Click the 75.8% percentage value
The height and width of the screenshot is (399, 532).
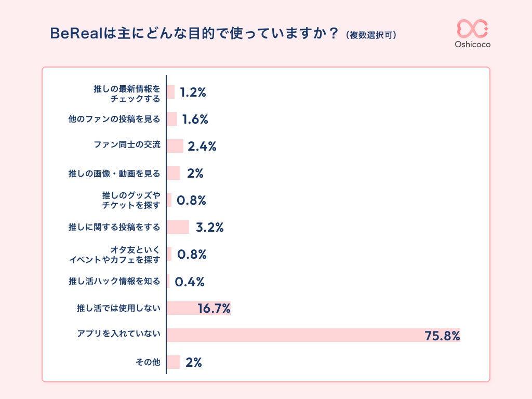pyautogui.click(x=442, y=336)
